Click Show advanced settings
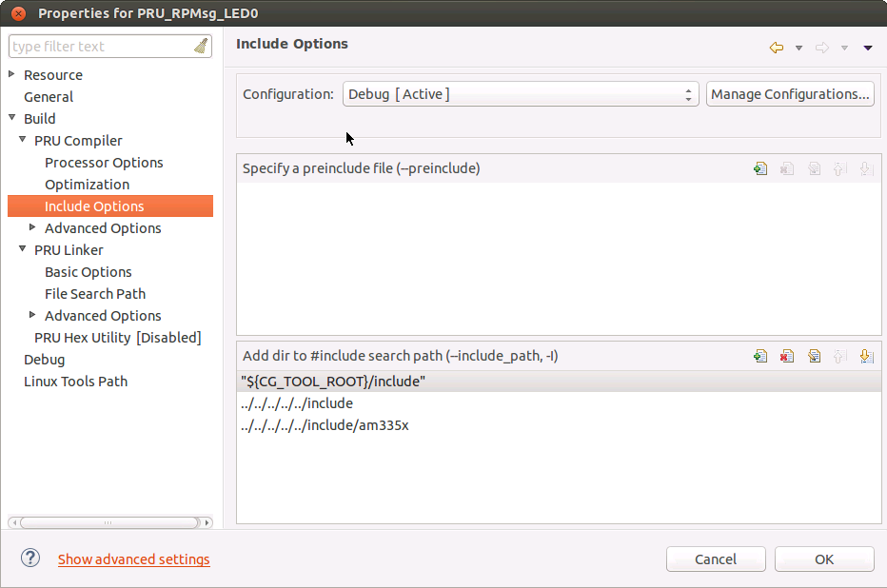 [x=133, y=559]
